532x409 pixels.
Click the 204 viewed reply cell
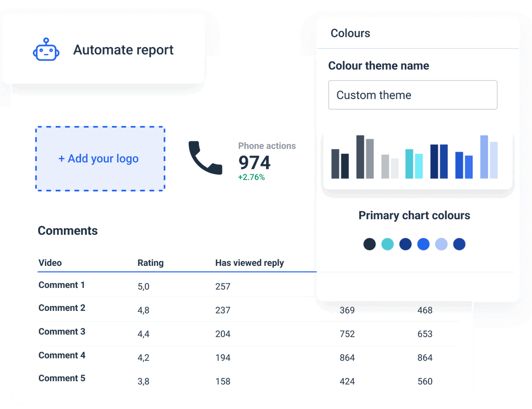coord(223,334)
